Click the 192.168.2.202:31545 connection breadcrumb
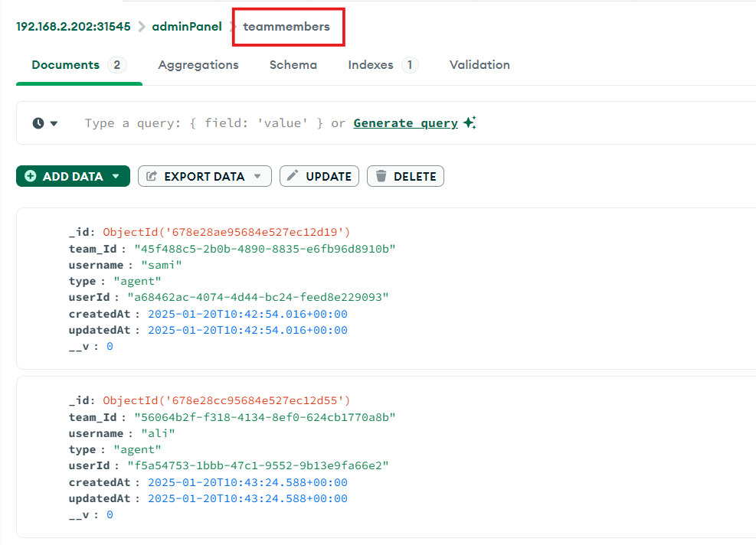The image size is (756, 545). pyautogui.click(x=73, y=27)
